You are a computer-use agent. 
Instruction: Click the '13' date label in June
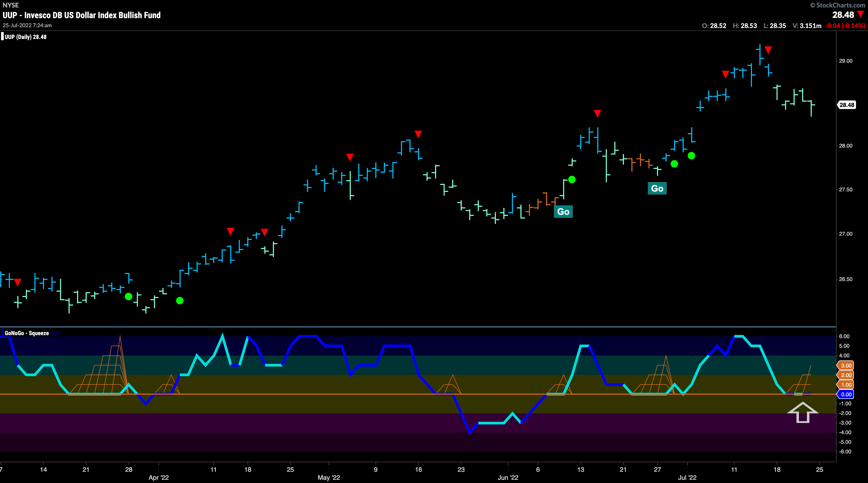580,469
